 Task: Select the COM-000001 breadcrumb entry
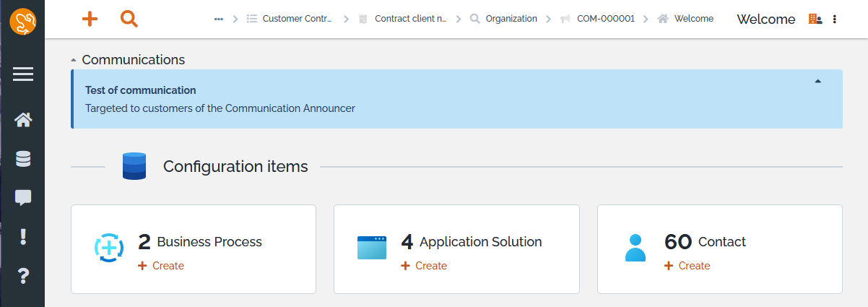(x=605, y=20)
